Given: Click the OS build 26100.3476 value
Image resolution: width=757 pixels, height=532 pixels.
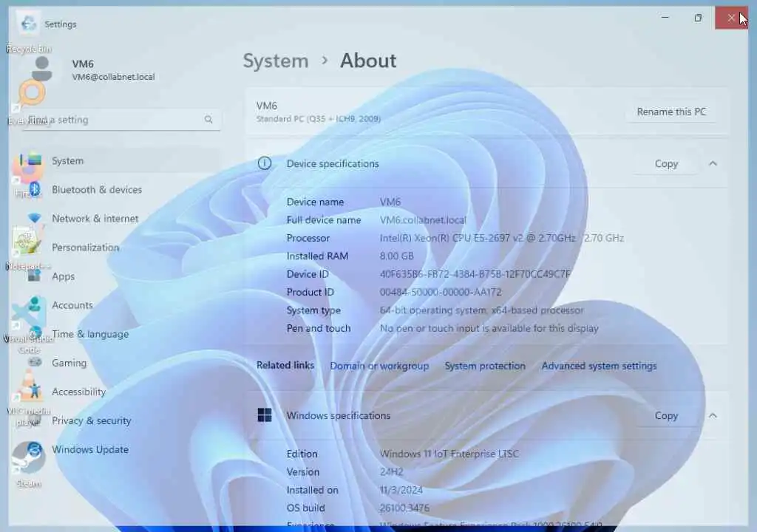Looking at the screenshot, I should 404,508.
